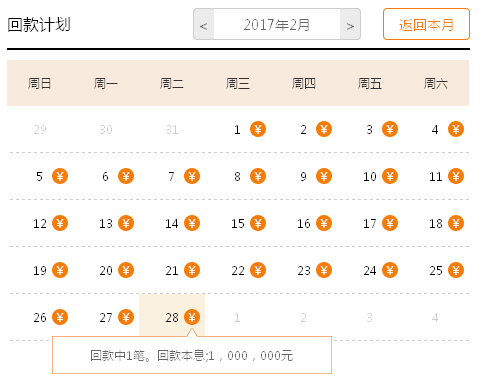Screen dimensions: 481x385
Task: Click yen icon for day 27
Action: pos(126,317)
